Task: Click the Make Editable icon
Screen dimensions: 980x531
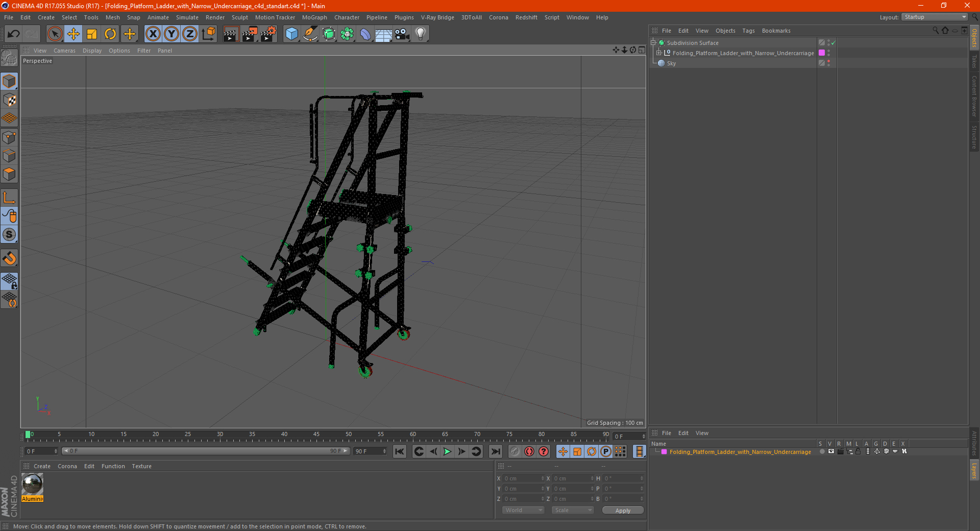Action: [9, 58]
